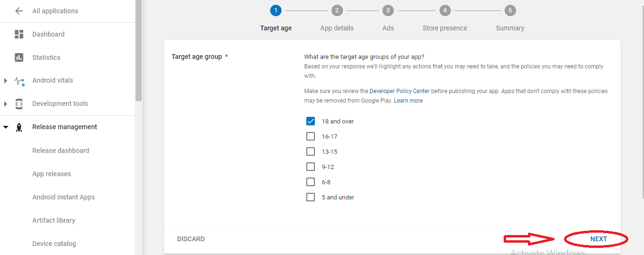Click the NEXT button
Viewport: 644px width, 255px height.
click(x=598, y=239)
